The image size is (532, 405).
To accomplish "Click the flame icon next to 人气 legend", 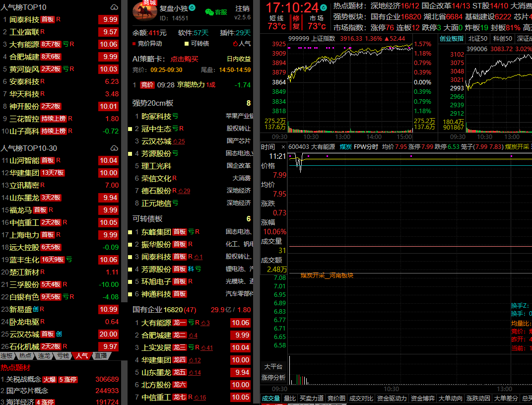I will coord(235,44).
